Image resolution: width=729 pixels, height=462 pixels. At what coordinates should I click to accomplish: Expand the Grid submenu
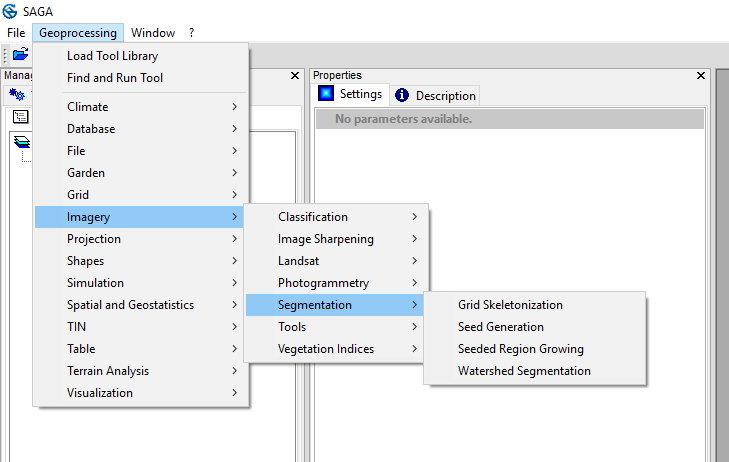(141, 195)
